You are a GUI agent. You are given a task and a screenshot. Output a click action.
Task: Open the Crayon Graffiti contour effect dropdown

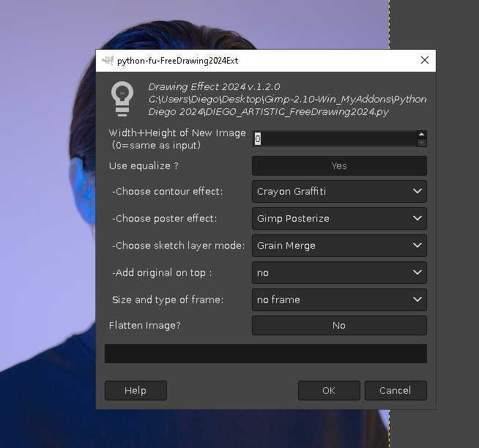point(339,192)
